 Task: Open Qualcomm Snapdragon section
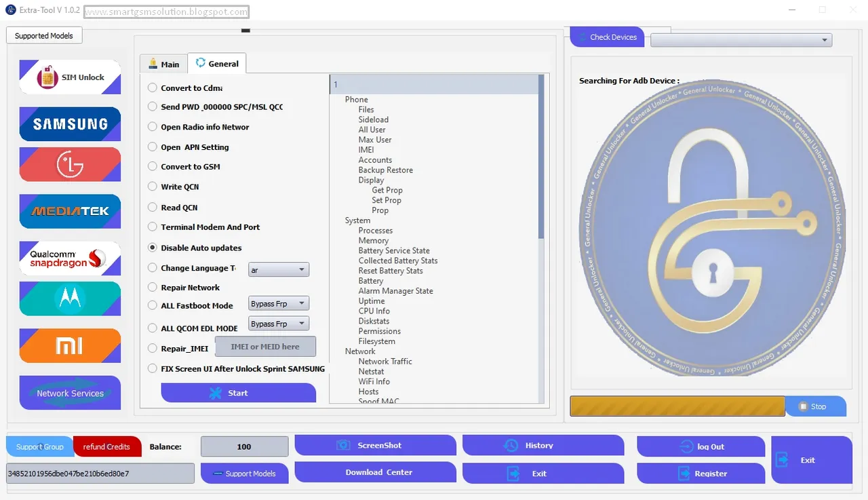coord(70,258)
